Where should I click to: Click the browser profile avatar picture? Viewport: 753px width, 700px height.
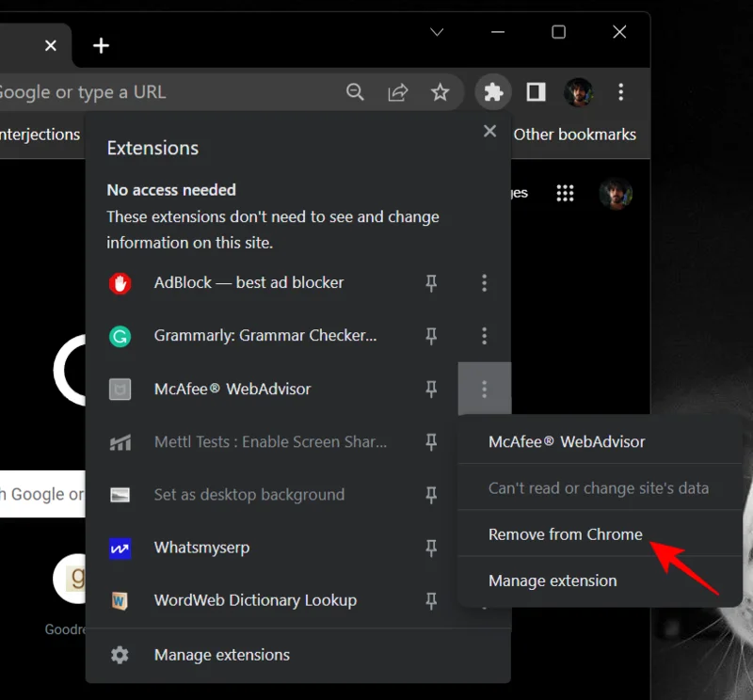[578, 92]
